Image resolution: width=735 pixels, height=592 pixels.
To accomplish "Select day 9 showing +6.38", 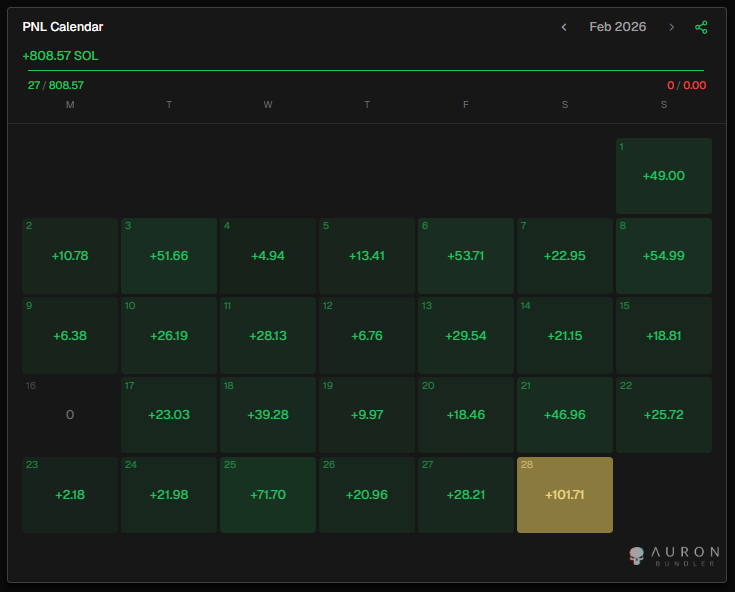I will [x=70, y=336].
